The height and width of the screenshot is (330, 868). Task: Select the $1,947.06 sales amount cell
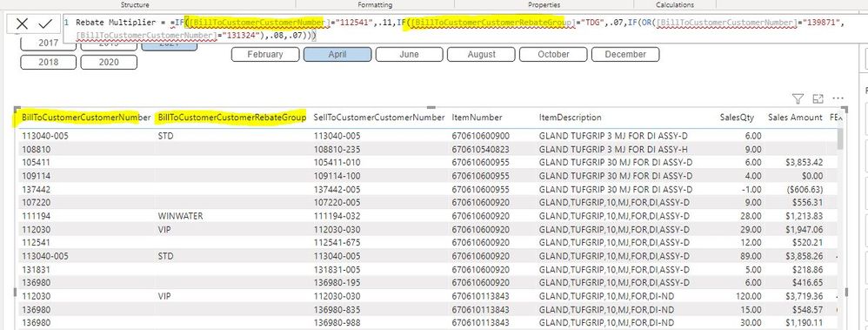click(x=804, y=229)
